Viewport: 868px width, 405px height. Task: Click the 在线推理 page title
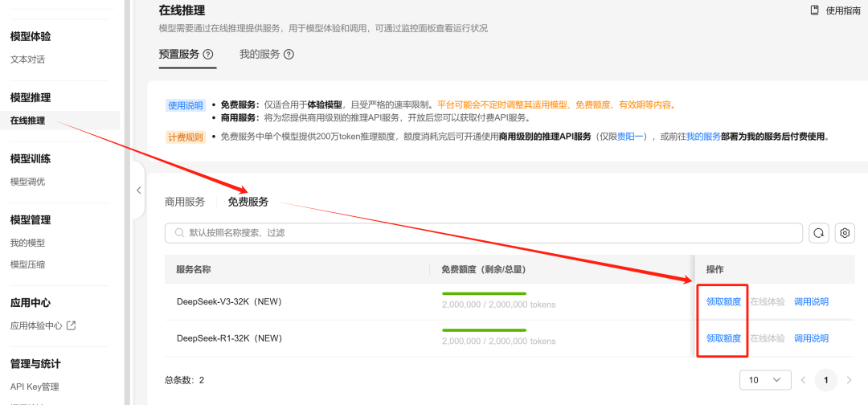pyautogui.click(x=182, y=10)
